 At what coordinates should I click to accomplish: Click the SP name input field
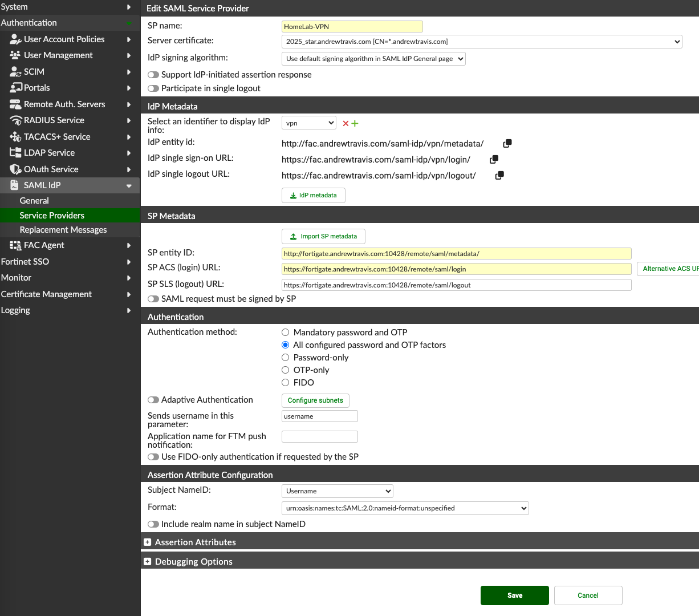(352, 26)
